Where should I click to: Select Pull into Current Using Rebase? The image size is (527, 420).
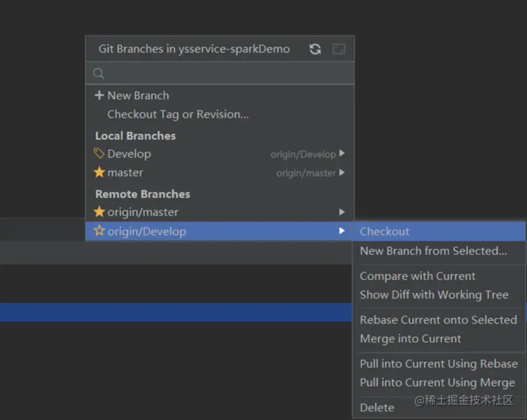pos(438,364)
